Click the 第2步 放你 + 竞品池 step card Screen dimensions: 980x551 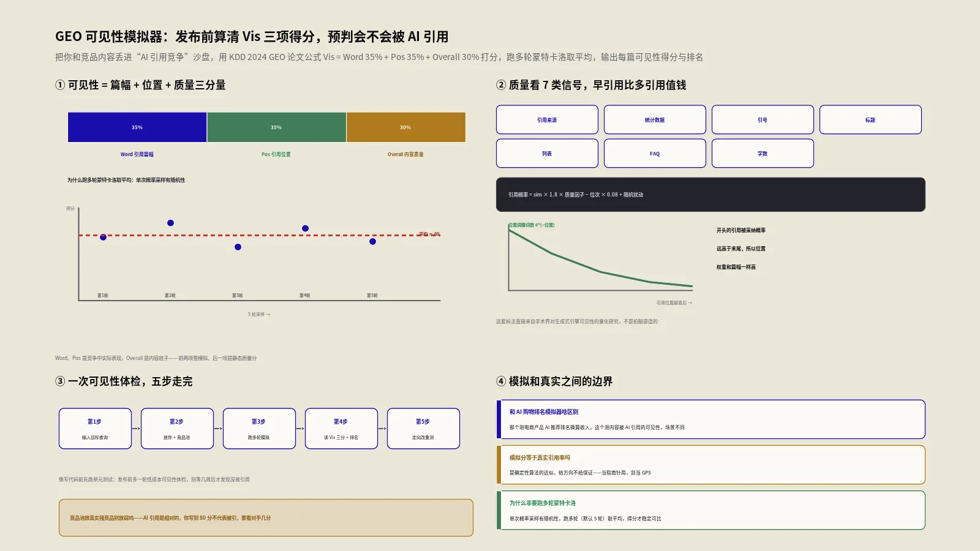pos(177,429)
